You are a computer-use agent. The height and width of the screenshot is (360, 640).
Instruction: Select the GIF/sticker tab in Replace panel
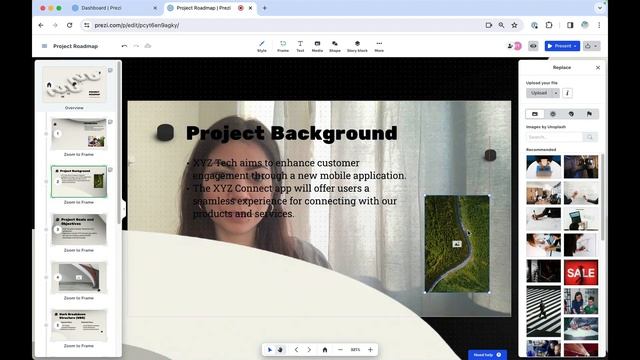[553, 114]
